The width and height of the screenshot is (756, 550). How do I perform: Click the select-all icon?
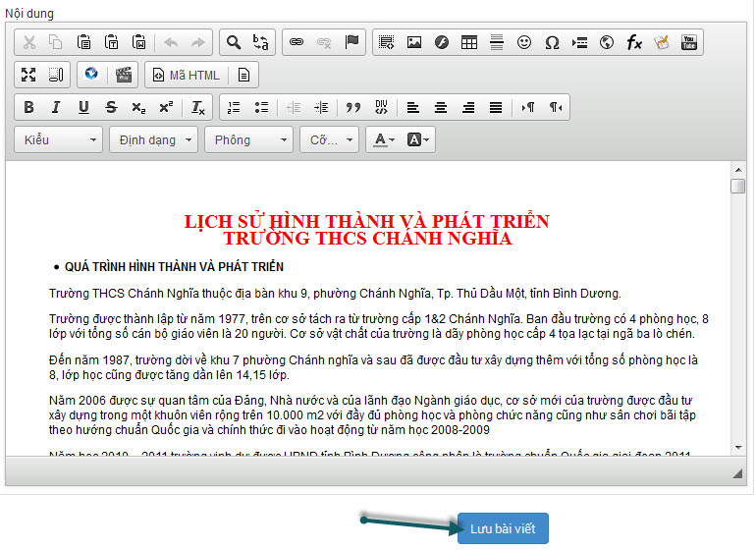point(386,42)
